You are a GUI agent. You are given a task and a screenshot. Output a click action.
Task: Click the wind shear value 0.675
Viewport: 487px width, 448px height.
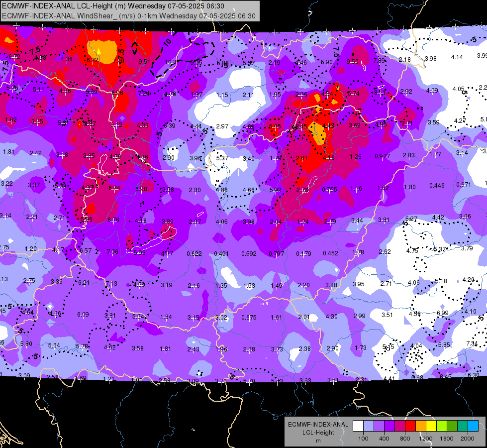point(249,318)
